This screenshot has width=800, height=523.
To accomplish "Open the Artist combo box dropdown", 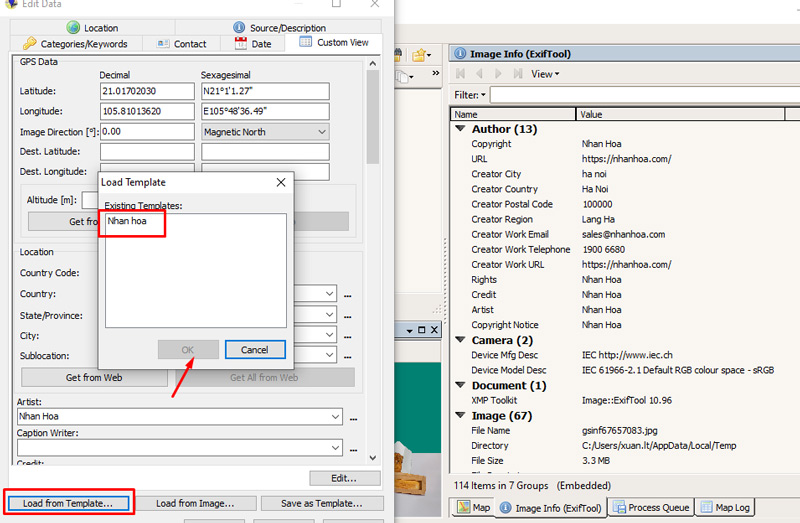I will coord(334,416).
